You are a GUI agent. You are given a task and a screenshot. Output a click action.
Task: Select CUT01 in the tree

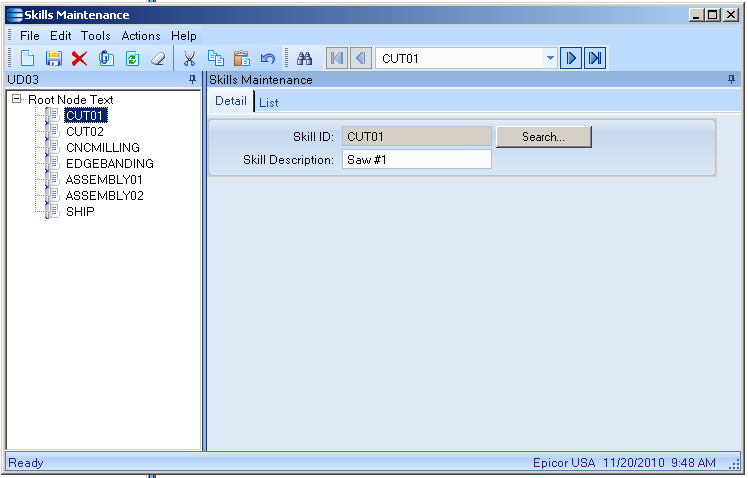85,115
